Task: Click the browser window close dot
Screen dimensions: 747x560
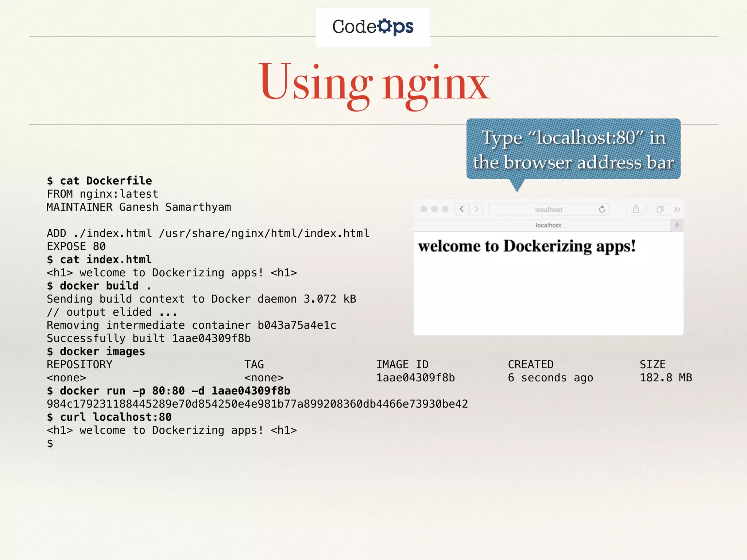Action: click(424, 209)
